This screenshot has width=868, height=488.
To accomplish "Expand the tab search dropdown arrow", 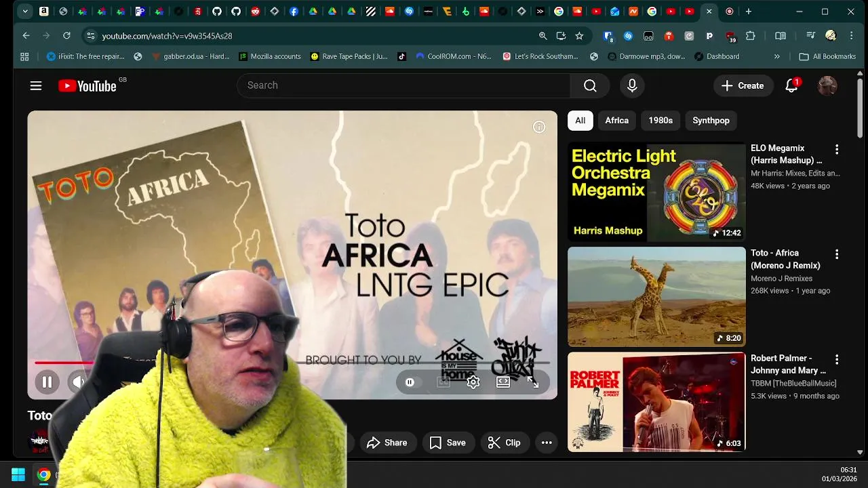I will pyautogui.click(x=25, y=12).
